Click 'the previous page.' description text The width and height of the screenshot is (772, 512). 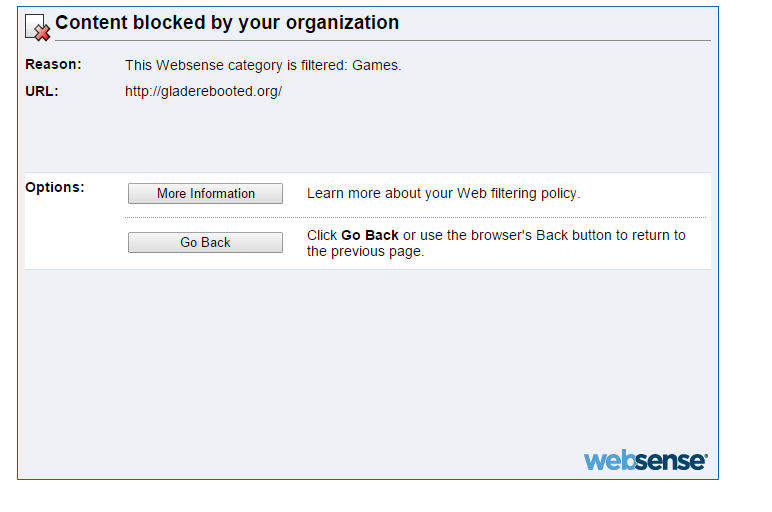pyautogui.click(x=365, y=252)
